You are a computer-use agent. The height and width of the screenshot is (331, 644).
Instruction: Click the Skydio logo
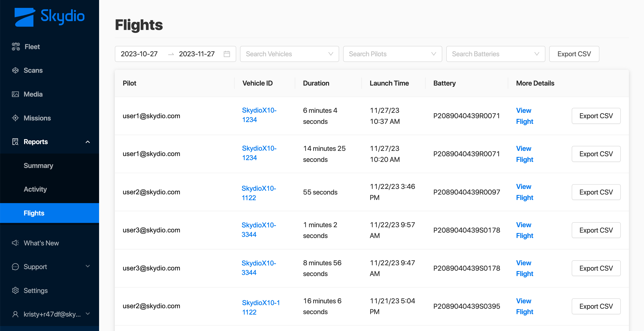(49, 17)
